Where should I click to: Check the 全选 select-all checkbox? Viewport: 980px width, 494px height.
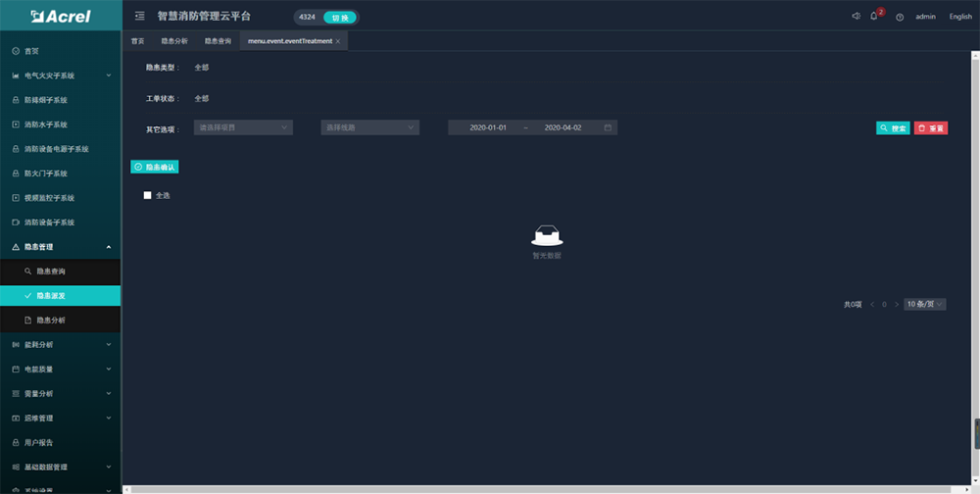coord(148,195)
